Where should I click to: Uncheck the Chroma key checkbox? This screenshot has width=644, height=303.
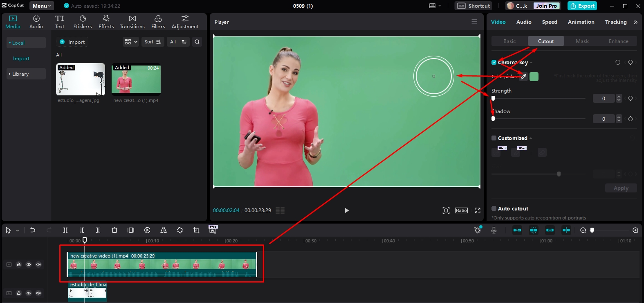[494, 63]
